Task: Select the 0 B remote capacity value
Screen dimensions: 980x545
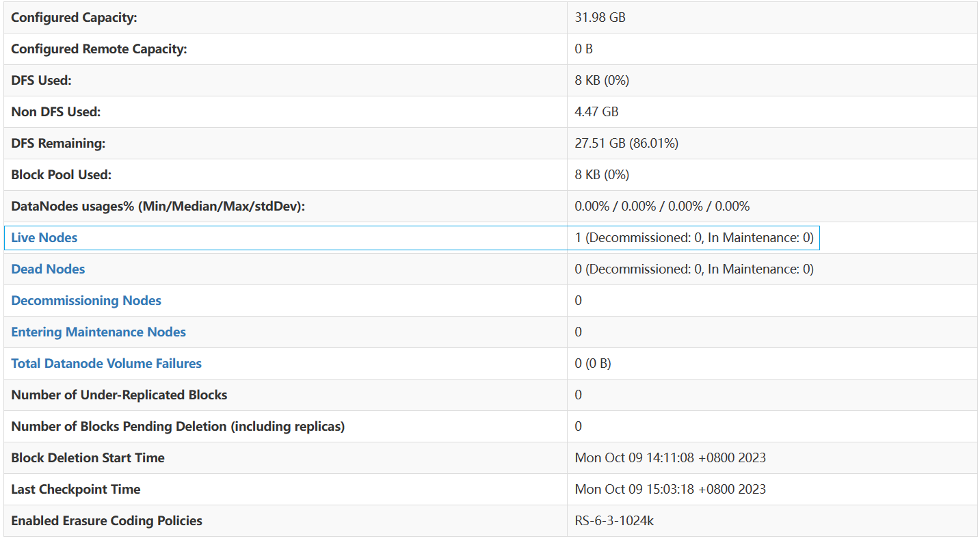Action: [x=583, y=49]
